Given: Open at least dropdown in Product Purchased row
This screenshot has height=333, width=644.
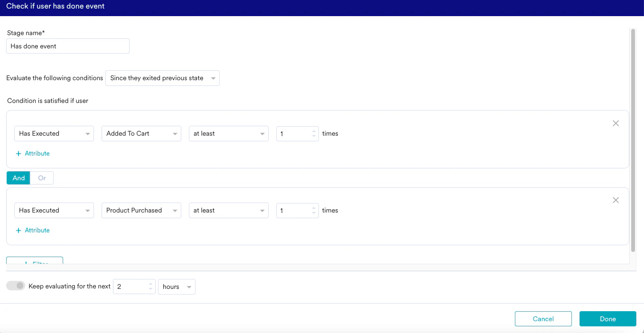Looking at the screenshot, I should click(x=229, y=211).
